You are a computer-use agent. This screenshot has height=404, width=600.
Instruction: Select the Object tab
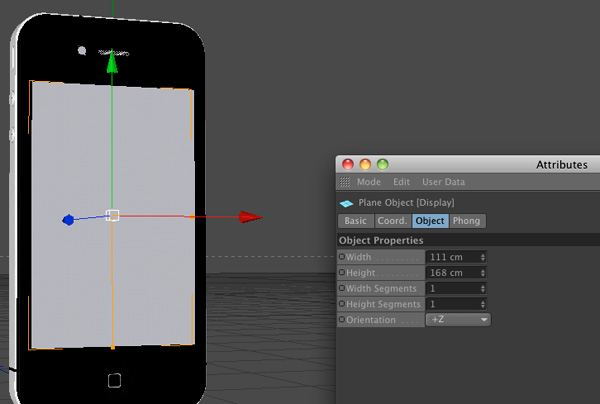(x=430, y=221)
